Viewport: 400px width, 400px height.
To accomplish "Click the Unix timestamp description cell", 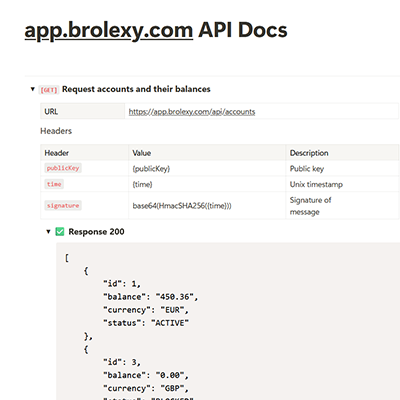I will [342, 184].
